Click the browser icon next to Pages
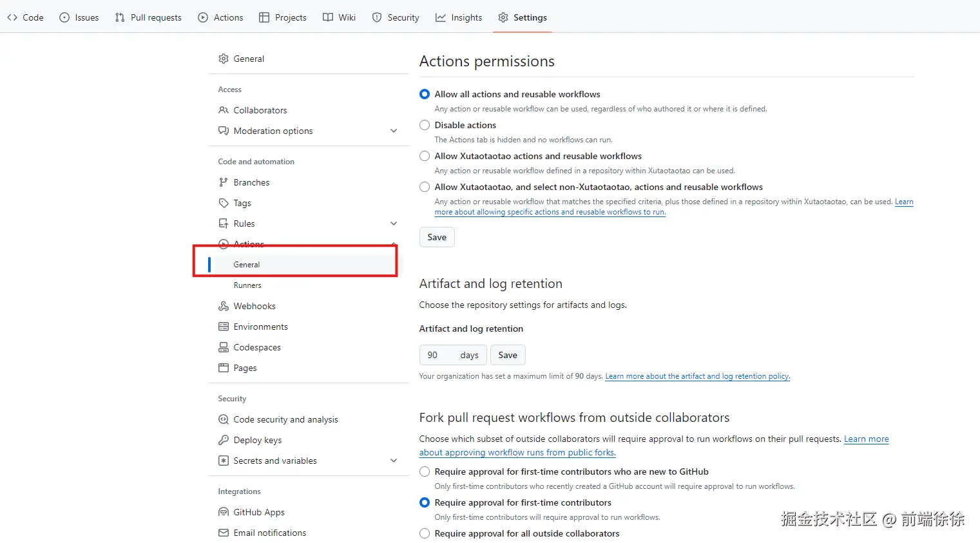The image size is (980, 543). pos(224,368)
